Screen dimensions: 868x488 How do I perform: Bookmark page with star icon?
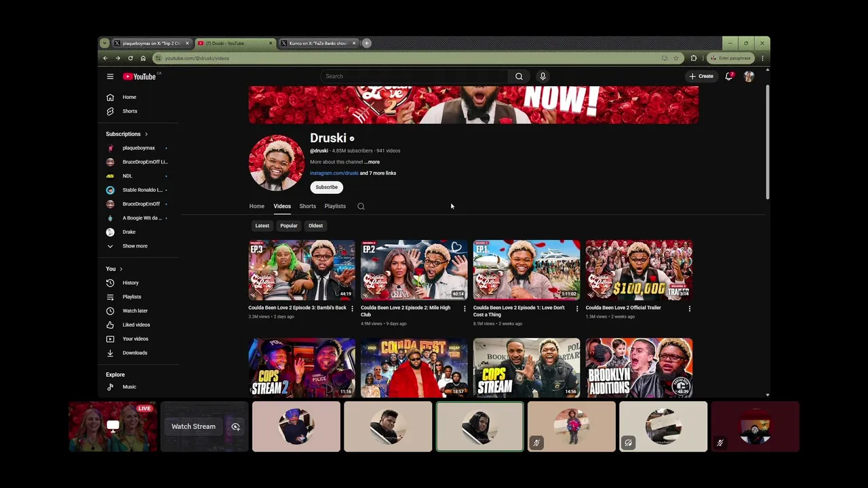(676, 58)
